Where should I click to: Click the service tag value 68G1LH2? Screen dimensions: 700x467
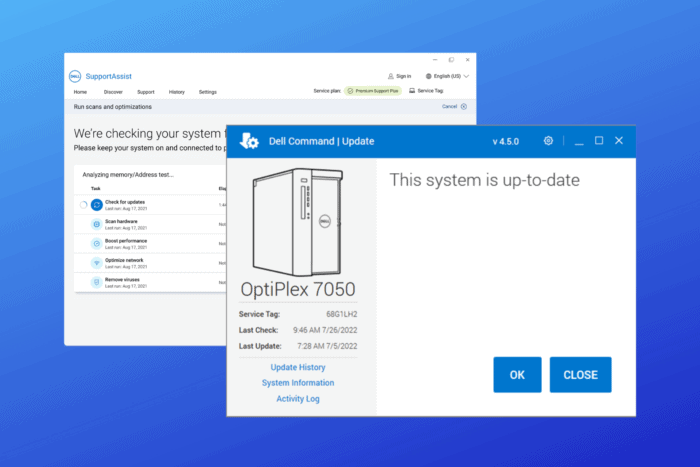coord(342,314)
